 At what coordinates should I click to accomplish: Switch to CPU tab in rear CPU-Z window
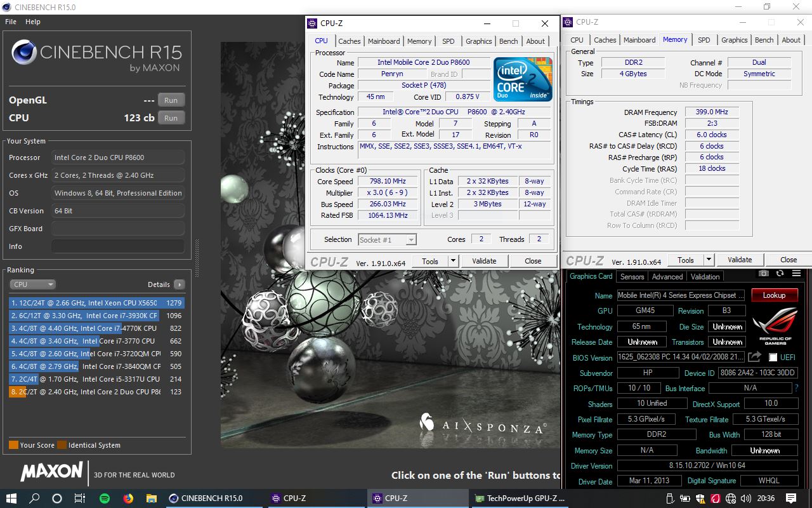(x=577, y=40)
